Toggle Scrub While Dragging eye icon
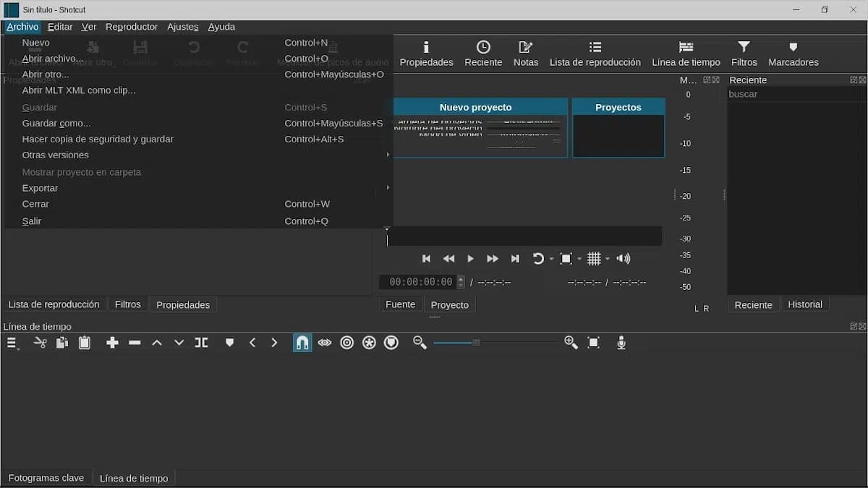Image resolution: width=868 pixels, height=488 pixels. pos(325,343)
